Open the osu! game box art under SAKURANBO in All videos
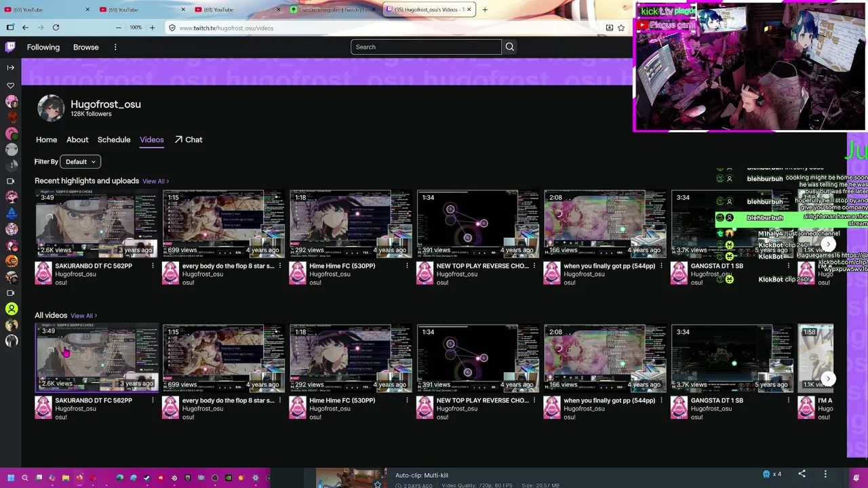The width and height of the screenshot is (868, 488). pyautogui.click(x=43, y=408)
